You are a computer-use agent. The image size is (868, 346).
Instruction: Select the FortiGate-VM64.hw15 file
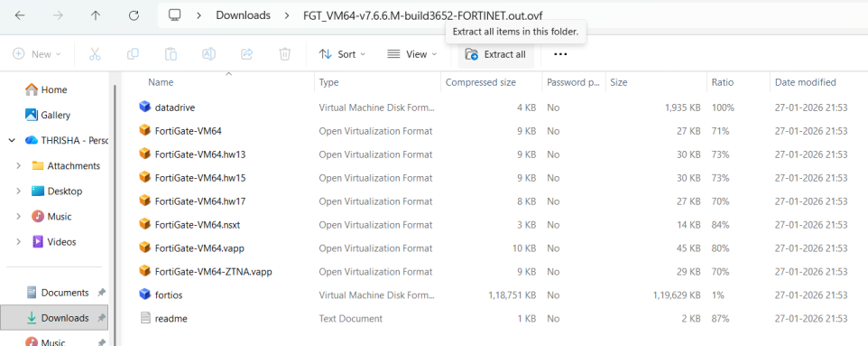pos(200,177)
